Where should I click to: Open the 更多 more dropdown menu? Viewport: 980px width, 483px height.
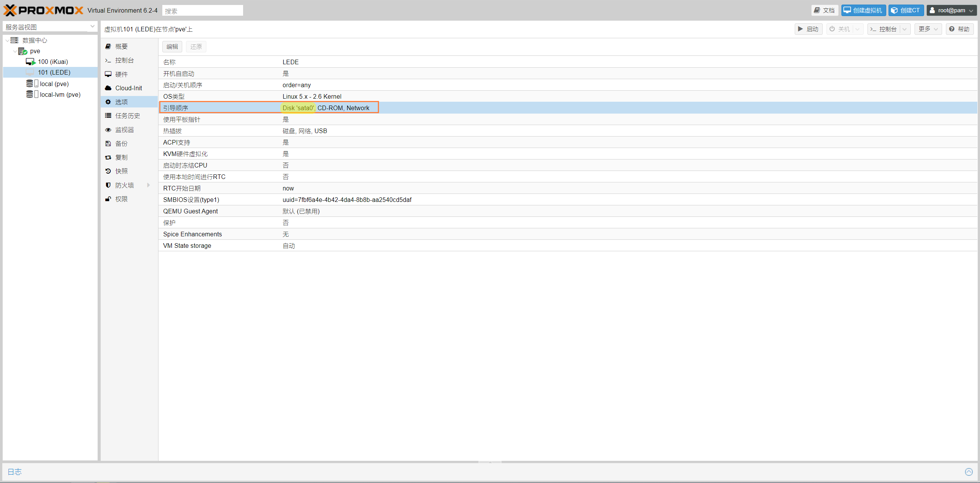[x=928, y=29]
